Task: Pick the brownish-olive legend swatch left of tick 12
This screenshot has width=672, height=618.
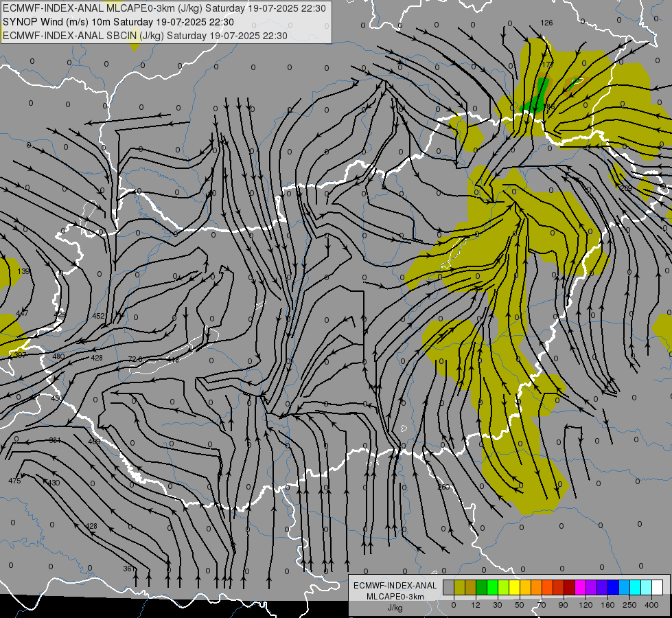Action: [x=471, y=587]
